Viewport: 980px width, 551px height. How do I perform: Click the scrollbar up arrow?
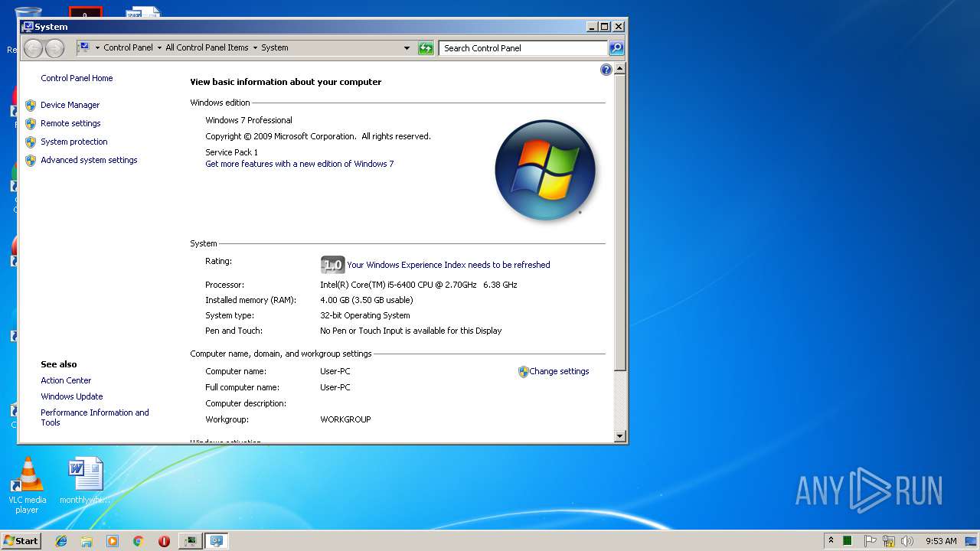620,69
